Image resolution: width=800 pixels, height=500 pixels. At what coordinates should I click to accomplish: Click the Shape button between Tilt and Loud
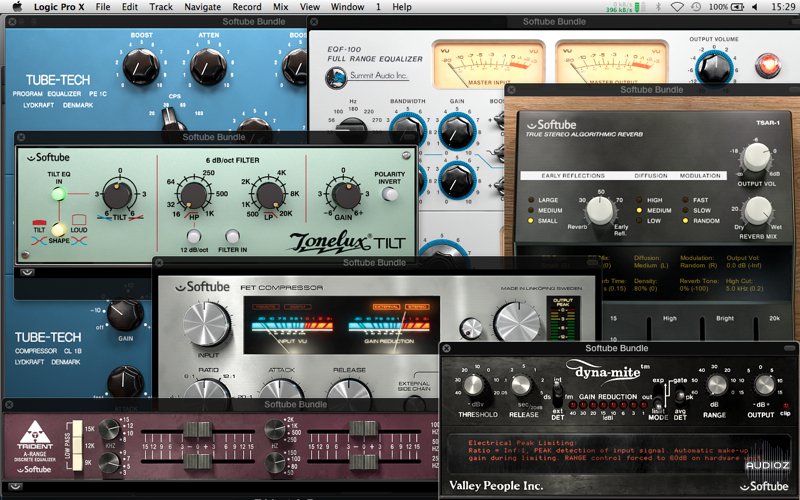tap(59, 230)
